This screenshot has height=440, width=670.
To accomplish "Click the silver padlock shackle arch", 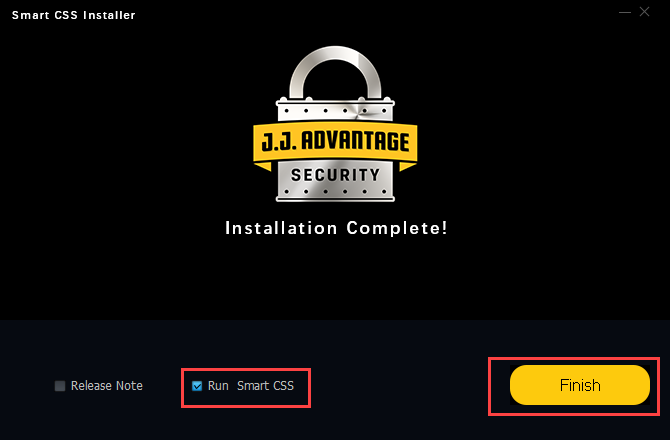I will [335, 72].
